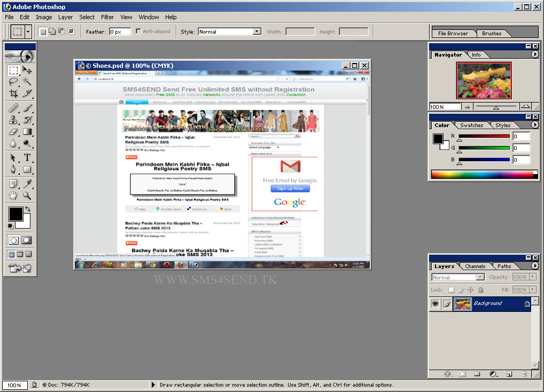Switch to the Info tab
This screenshot has width=544, height=392.
point(476,55)
